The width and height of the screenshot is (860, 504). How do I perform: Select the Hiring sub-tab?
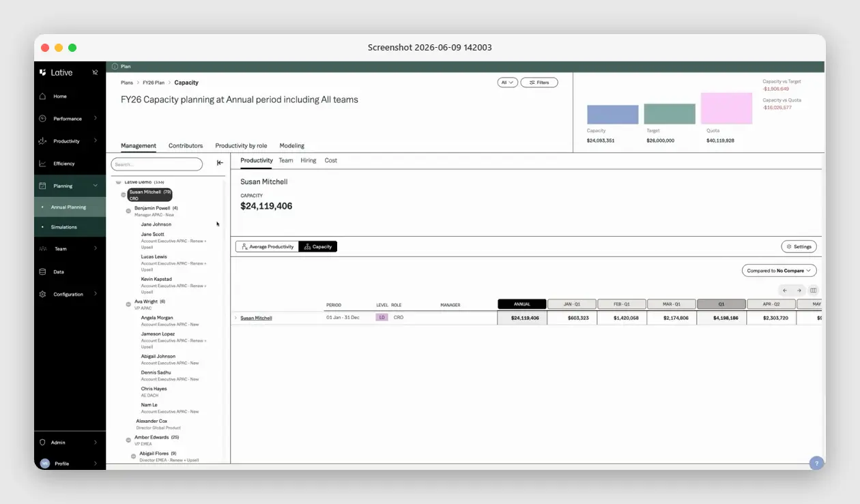coord(309,161)
